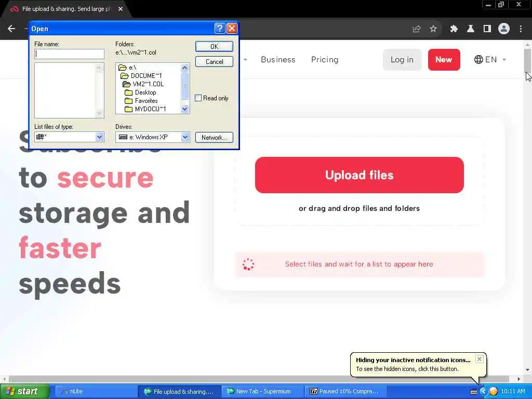Image resolution: width=532 pixels, height=399 pixels.
Task: Select the DOCUME~1 folder
Action: pyautogui.click(x=141, y=76)
